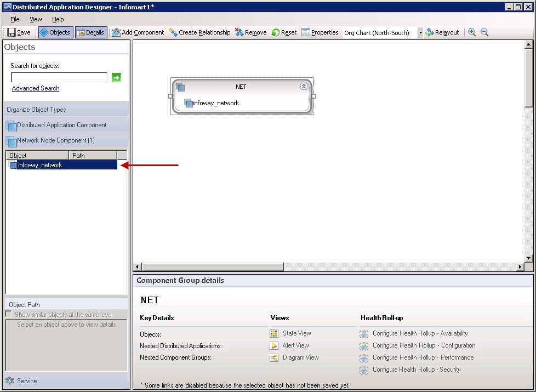The height and width of the screenshot is (392, 536).
Task: Select infoway_network in the object list
Action: (62, 165)
